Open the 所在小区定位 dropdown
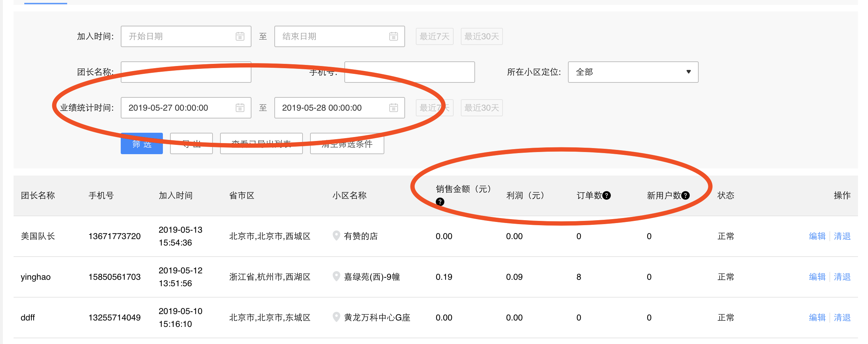This screenshot has width=868, height=344. click(633, 72)
